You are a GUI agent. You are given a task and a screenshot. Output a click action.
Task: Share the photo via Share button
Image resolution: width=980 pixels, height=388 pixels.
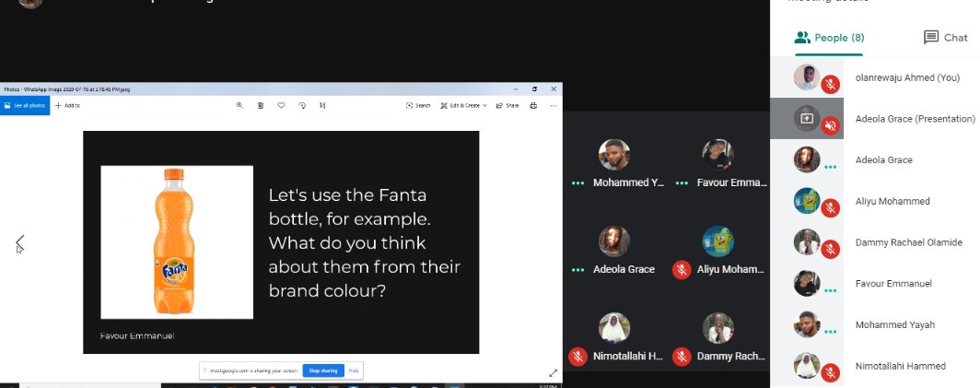click(507, 106)
